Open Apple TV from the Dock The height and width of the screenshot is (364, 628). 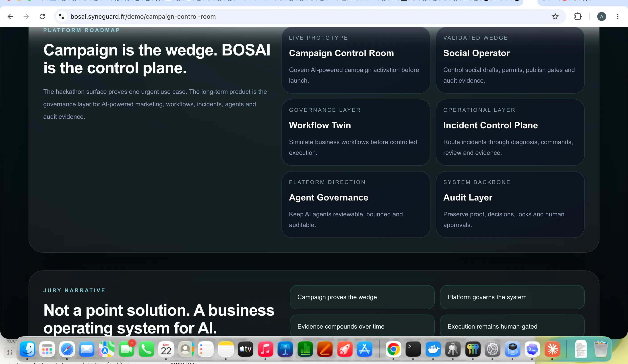(246, 349)
